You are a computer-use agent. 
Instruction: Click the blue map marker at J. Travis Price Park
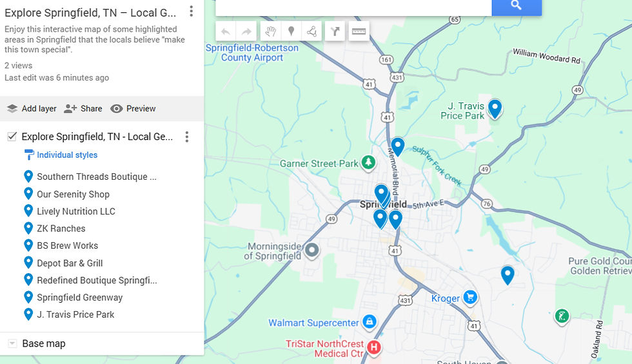pos(495,108)
